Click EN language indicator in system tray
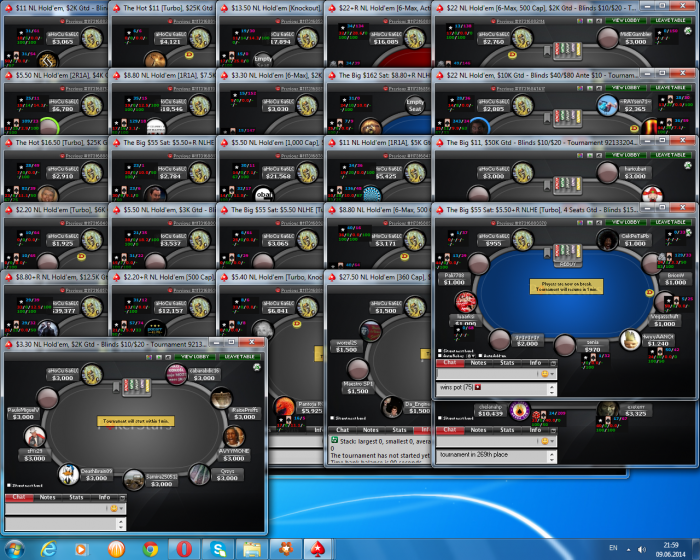700x560 pixels. pos(613,548)
